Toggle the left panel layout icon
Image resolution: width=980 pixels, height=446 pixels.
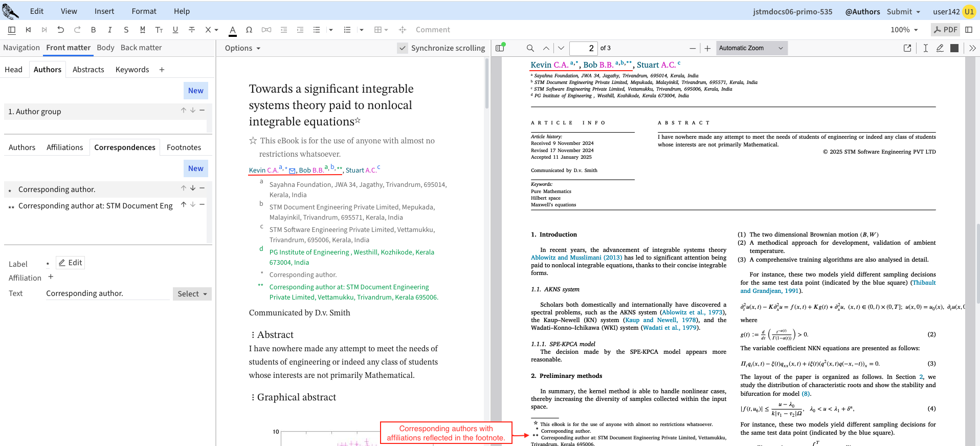click(12, 30)
